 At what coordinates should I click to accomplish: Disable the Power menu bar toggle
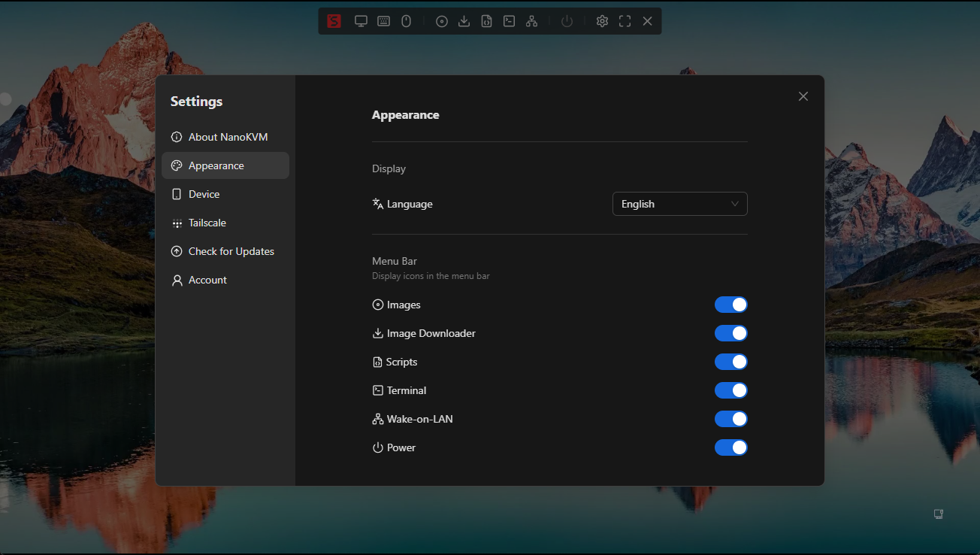pyautogui.click(x=730, y=447)
